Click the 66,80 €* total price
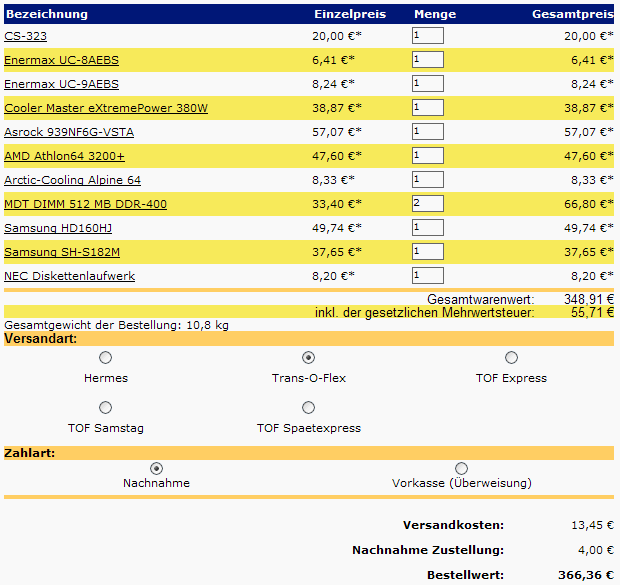The height and width of the screenshot is (585, 620). pos(589,204)
